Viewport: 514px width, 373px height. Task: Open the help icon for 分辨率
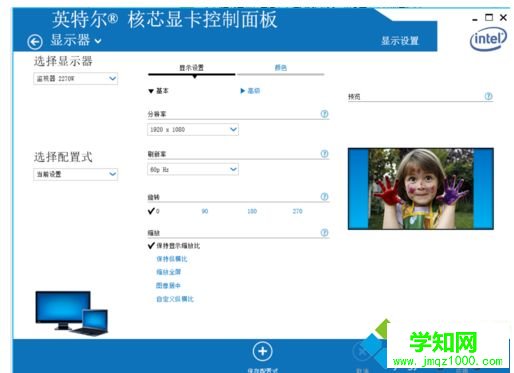pyautogui.click(x=324, y=114)
